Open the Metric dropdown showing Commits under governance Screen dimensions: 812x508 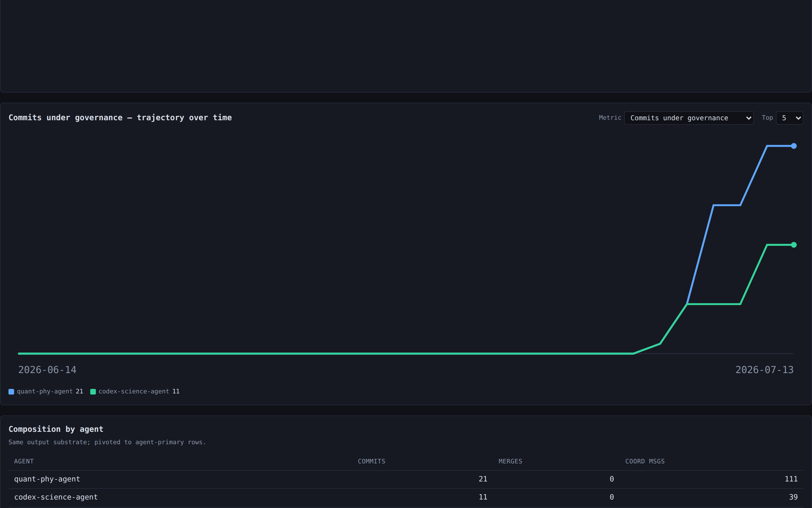(689, 118)
